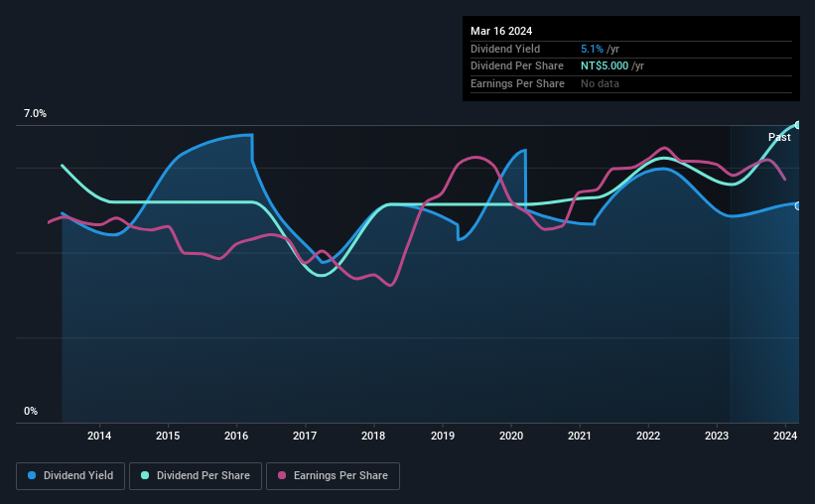The width and height of the screenshot is (815, 504).
Task: Click the 0% y-axis label
Action: tap(31, 411)
